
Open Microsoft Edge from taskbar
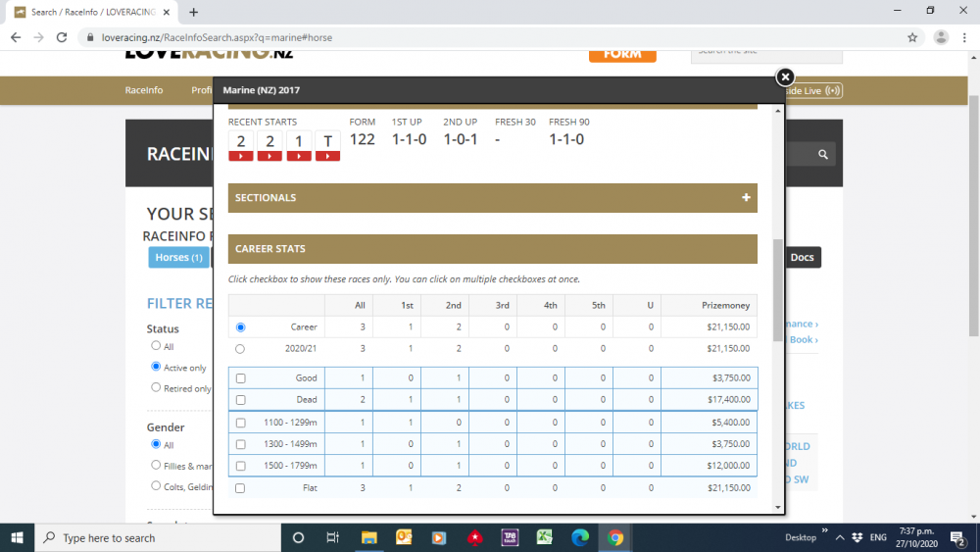pos(580,537)
